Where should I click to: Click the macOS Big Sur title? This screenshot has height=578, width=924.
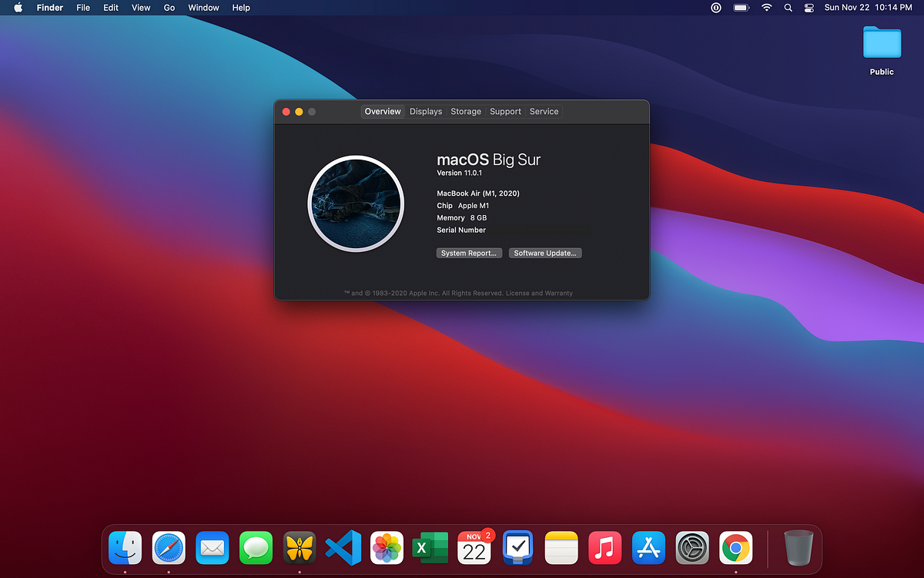point(489,160)
